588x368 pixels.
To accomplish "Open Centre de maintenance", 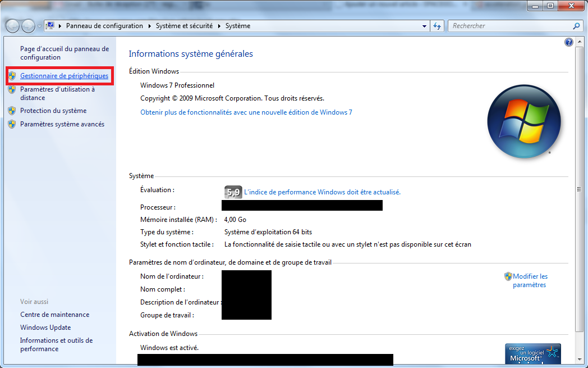I will tap(55, 315).
